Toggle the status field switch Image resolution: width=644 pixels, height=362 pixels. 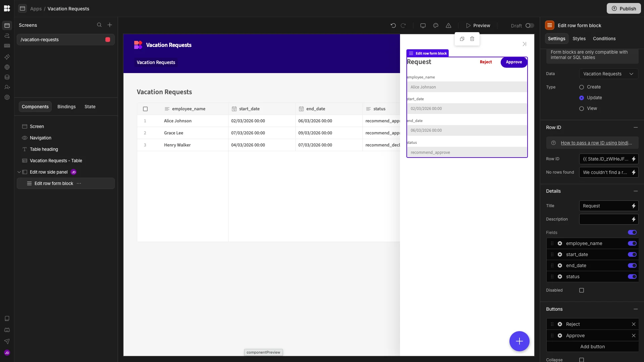pyautogui.click(x=632, y=277)
